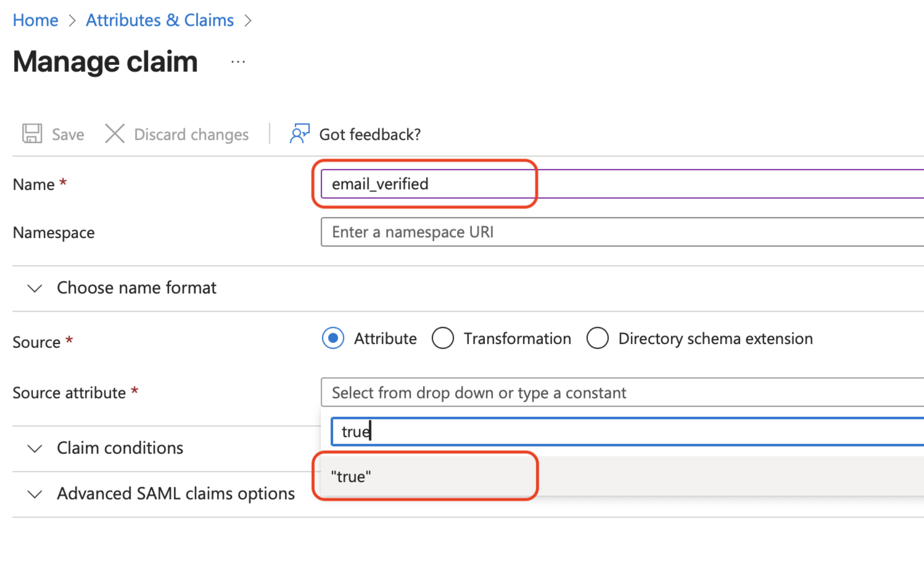924x571 pixels.
Task: Click the Save disk icon
Action: pos(31,134)
